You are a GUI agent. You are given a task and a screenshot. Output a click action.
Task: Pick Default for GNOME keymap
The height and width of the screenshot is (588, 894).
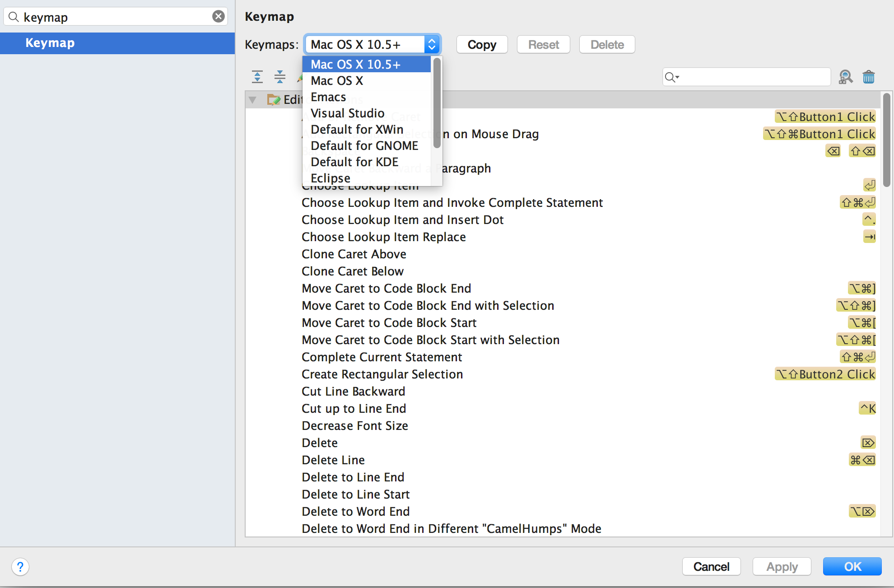(x=364, y=146)
